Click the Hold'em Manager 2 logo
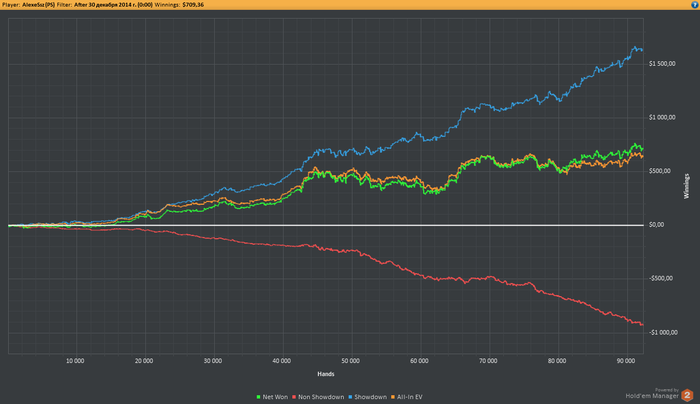Screen dimensions: 700x404 pos(687,395)
